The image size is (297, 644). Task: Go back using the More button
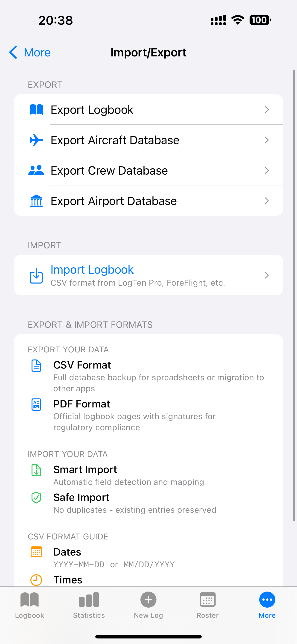tap(29, 52)
